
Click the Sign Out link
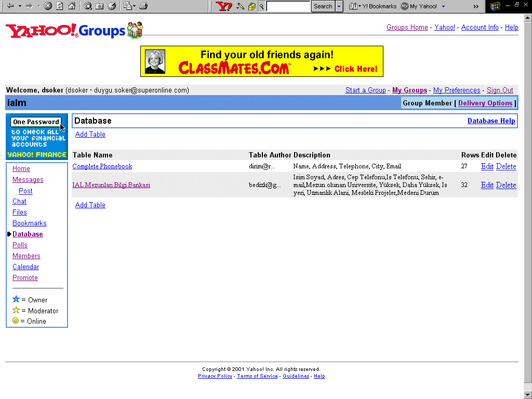click(500, 90)
